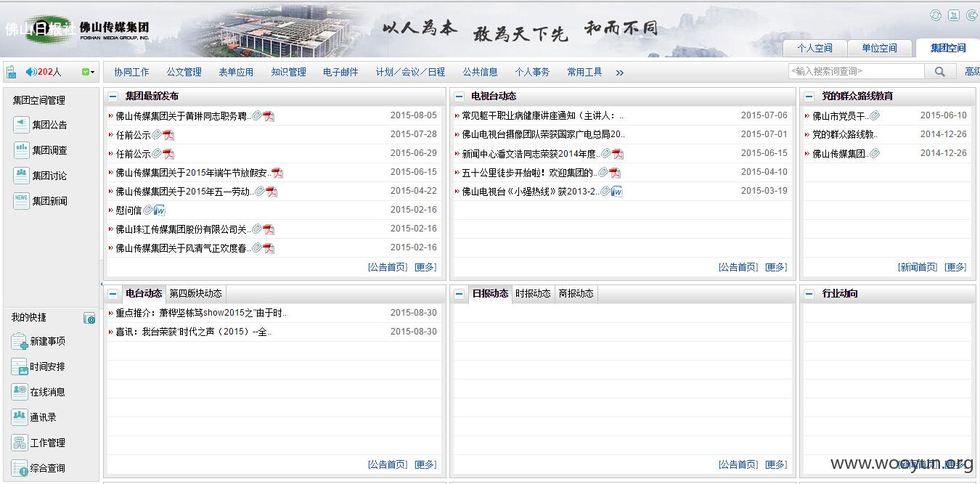Switch to 时报动态 tab

coord(533,293)
